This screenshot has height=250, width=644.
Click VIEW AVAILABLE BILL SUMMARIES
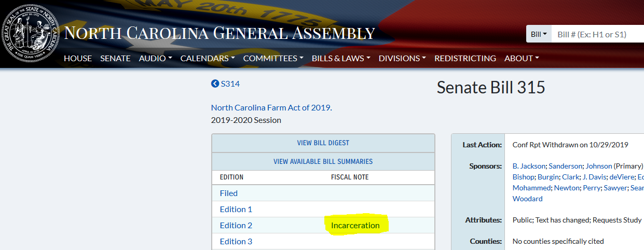323,161
